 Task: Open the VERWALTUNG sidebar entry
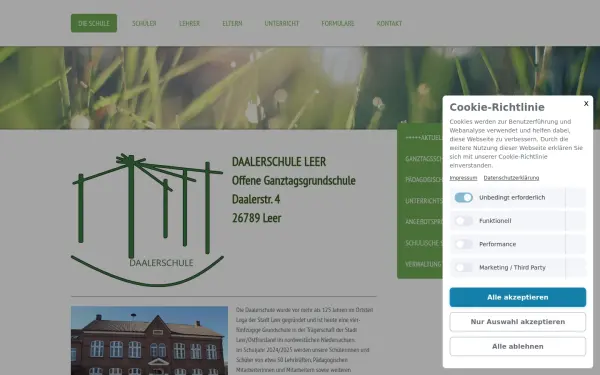pos(423,264)
